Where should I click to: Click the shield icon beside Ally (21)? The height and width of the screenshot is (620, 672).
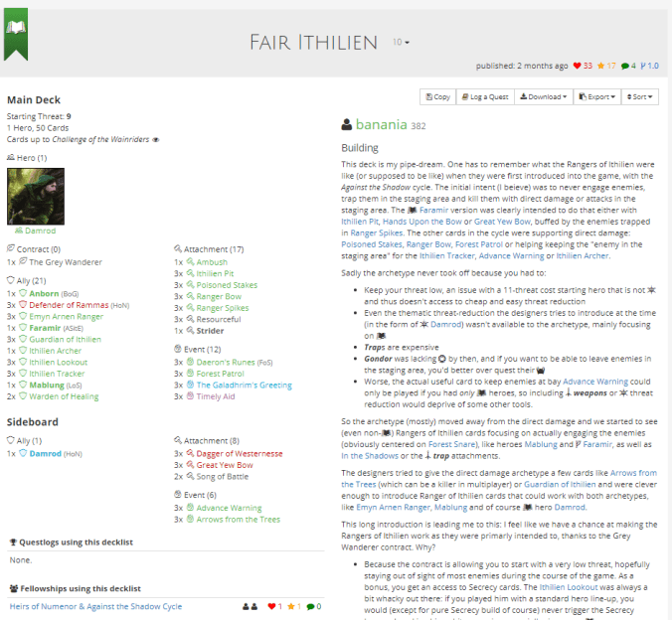coord(11,280)
